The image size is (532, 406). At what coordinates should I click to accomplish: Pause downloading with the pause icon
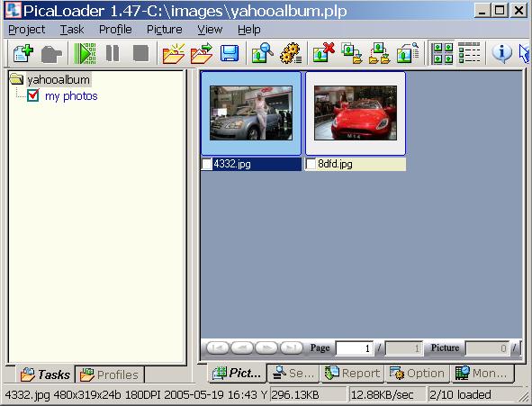click(x=113, y=53)
